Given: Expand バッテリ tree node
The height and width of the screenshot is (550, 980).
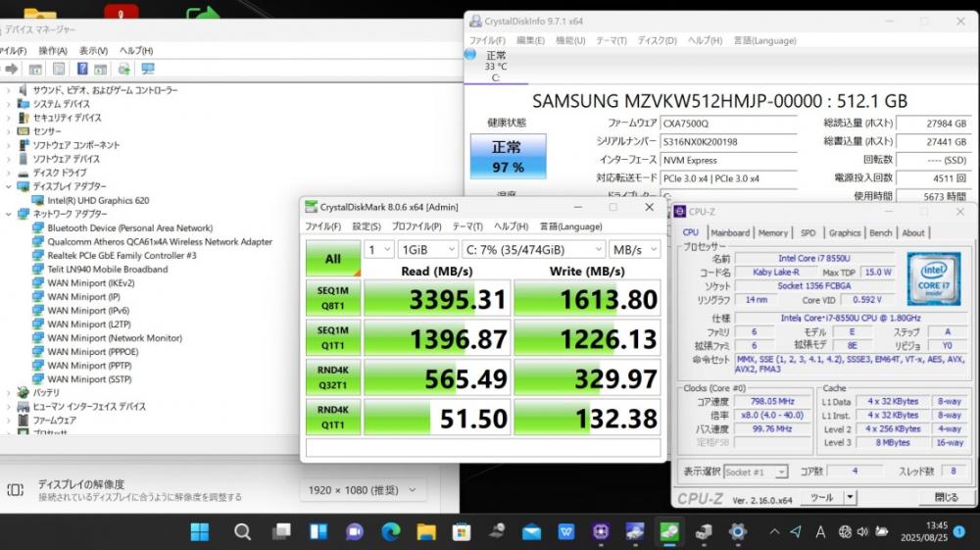Looking at the screenshot, I should point(9,392).
